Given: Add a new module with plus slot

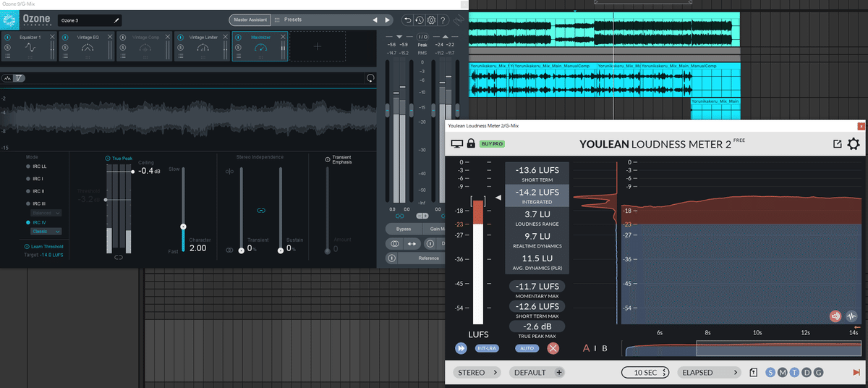Looking at the screenshot, I should tap(317, 46).
